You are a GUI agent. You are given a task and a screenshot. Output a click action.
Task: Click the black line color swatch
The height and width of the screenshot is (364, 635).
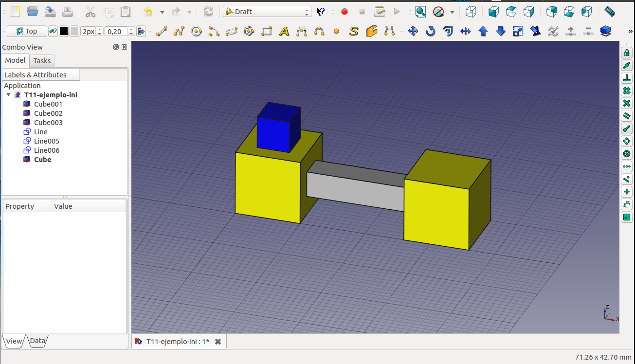coord(64,32)
